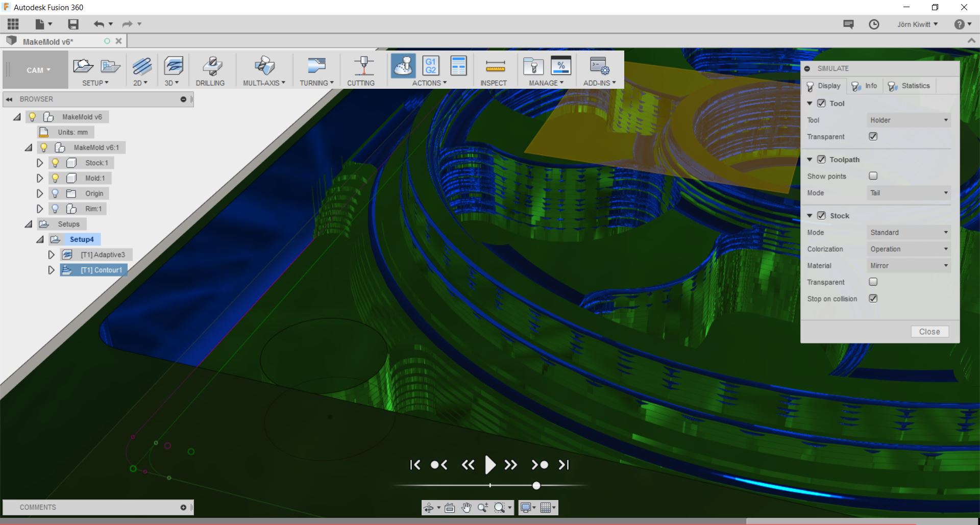980x525 pixels.
Task: Open the Setup Sheet icon
Action: pyautogui.click(x=458, y=66)
